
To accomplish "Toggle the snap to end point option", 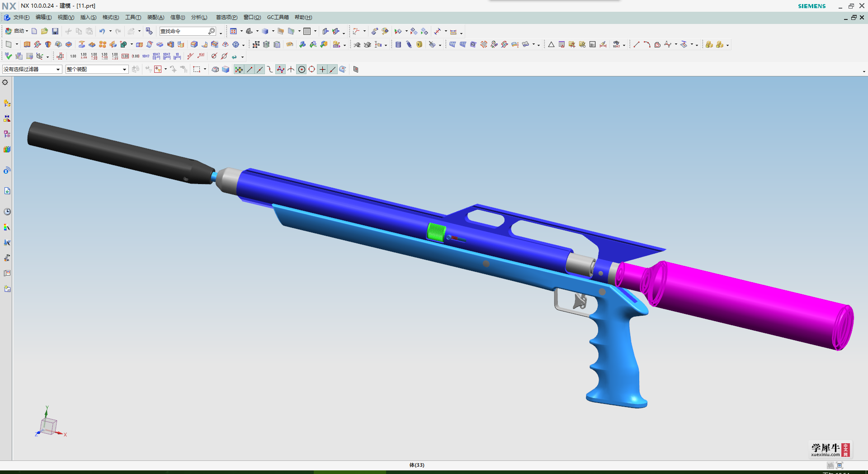I will click(250, 69).
